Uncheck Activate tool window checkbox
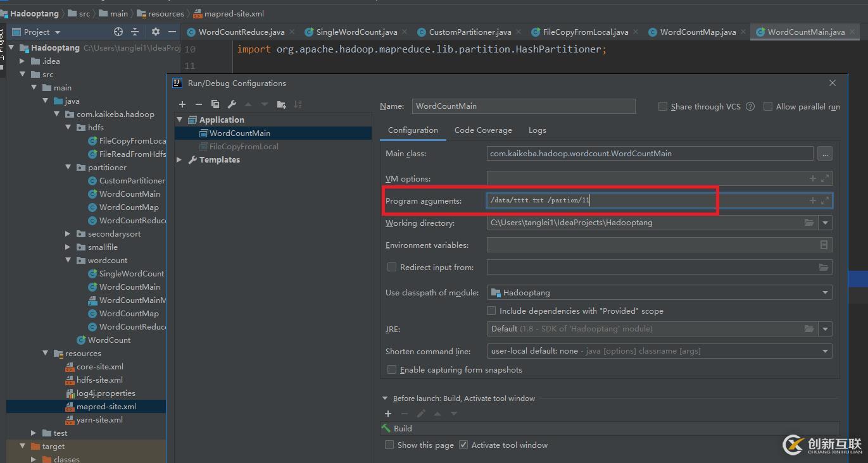Image resolution: width=868 pixels, height=463 pixels. click(463, 445)
